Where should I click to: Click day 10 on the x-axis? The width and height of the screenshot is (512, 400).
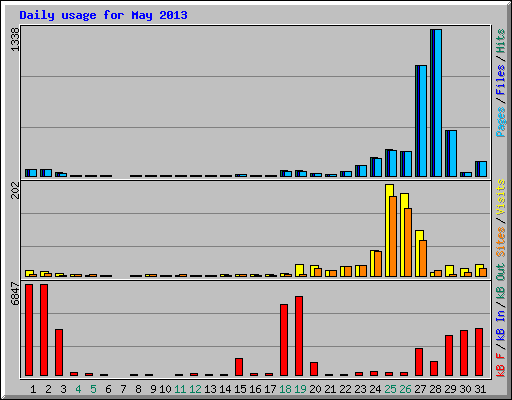(x=165, y=389)
